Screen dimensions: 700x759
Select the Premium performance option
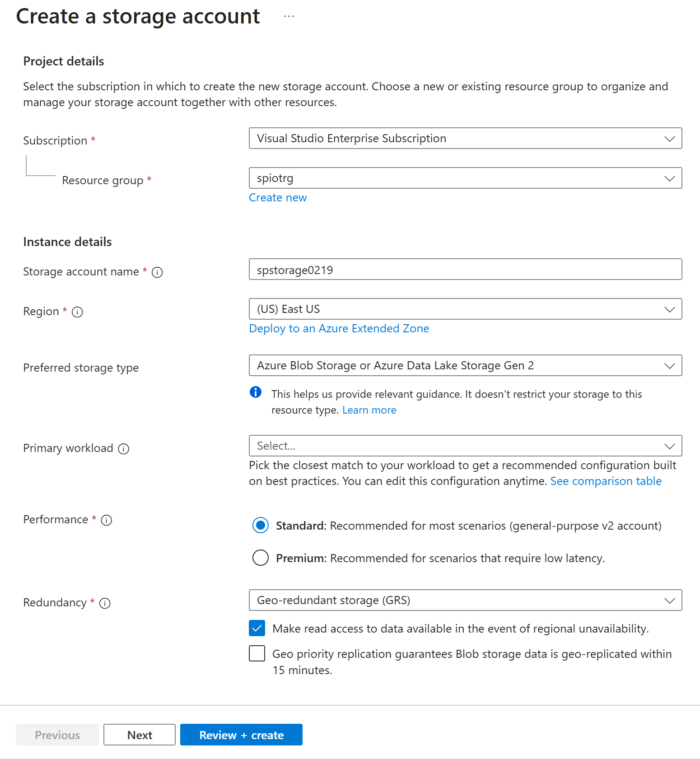[x=260, y=558]
